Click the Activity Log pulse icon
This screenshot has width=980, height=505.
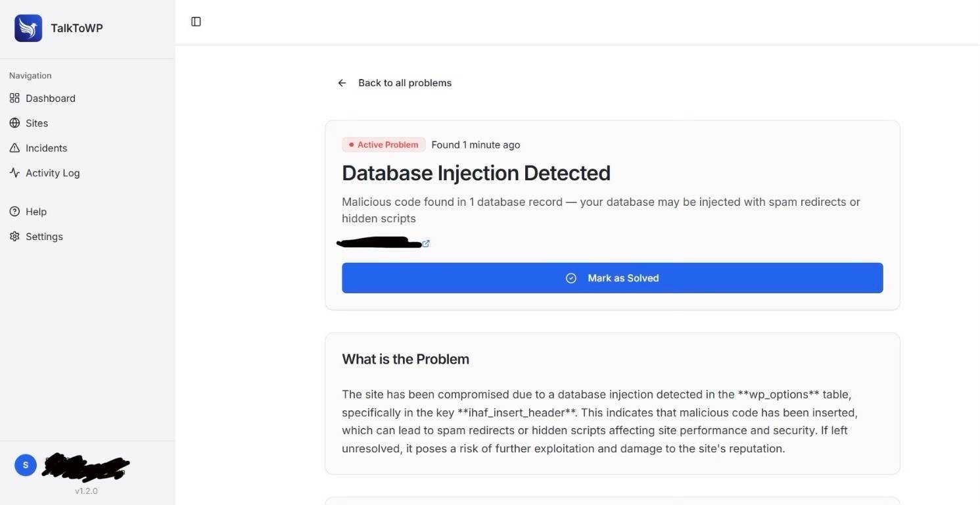14,173
